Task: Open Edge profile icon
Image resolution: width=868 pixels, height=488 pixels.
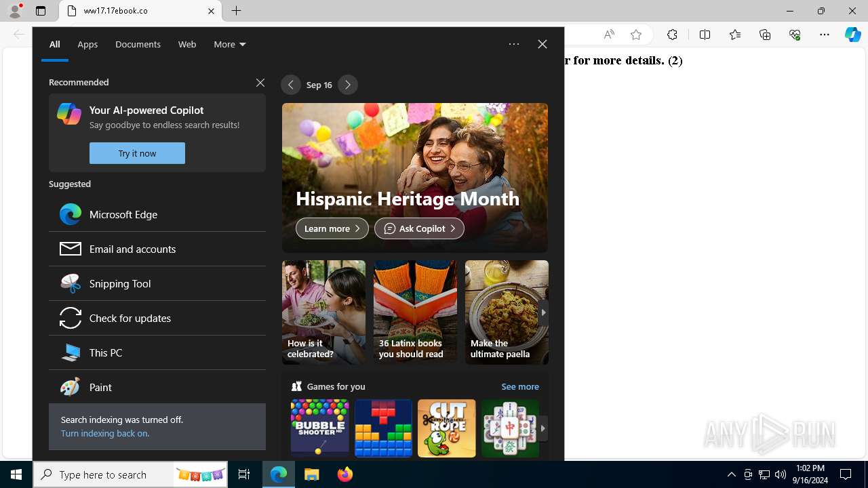Action: pyautogui.click(x=14, y=11)
